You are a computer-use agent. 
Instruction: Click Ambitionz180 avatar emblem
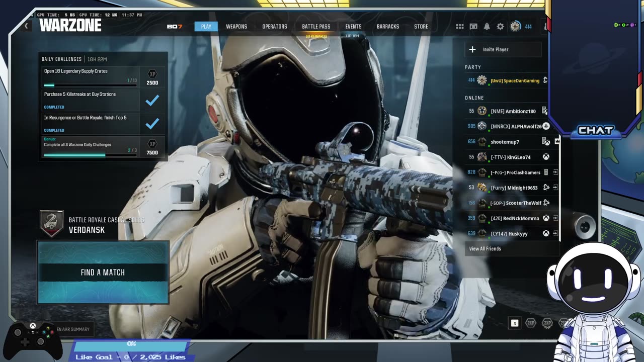(482, 111)
